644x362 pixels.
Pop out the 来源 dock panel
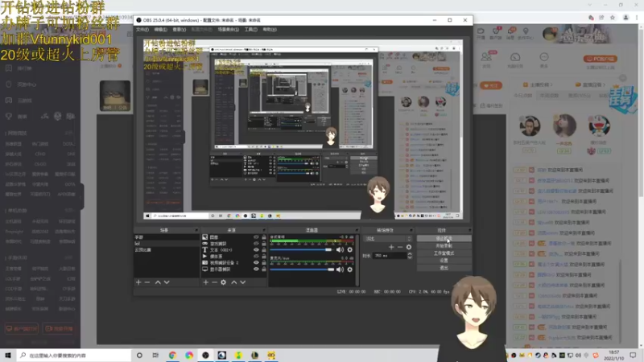coord(264,230)
